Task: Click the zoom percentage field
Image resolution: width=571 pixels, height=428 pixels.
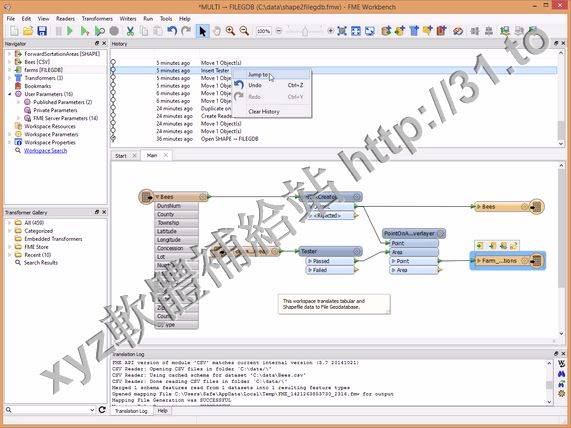Action: [x=264, y=31]
